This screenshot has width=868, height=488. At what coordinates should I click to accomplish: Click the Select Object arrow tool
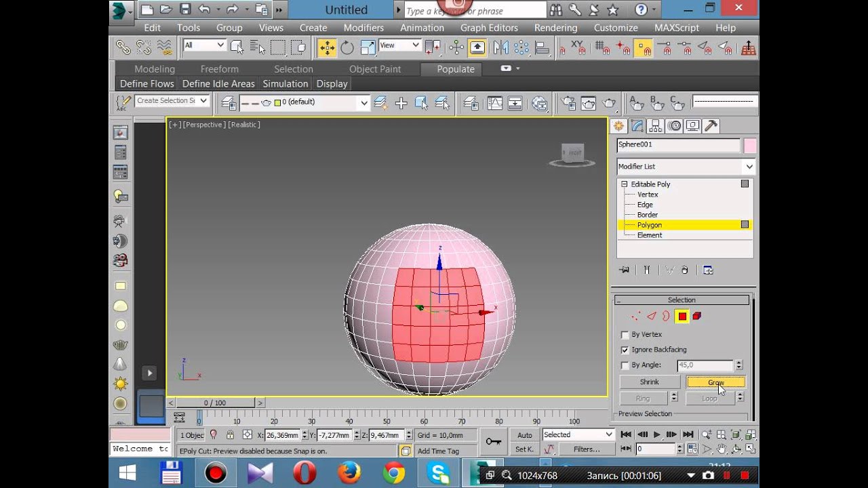pyautogui.click(x=237, y=47)
